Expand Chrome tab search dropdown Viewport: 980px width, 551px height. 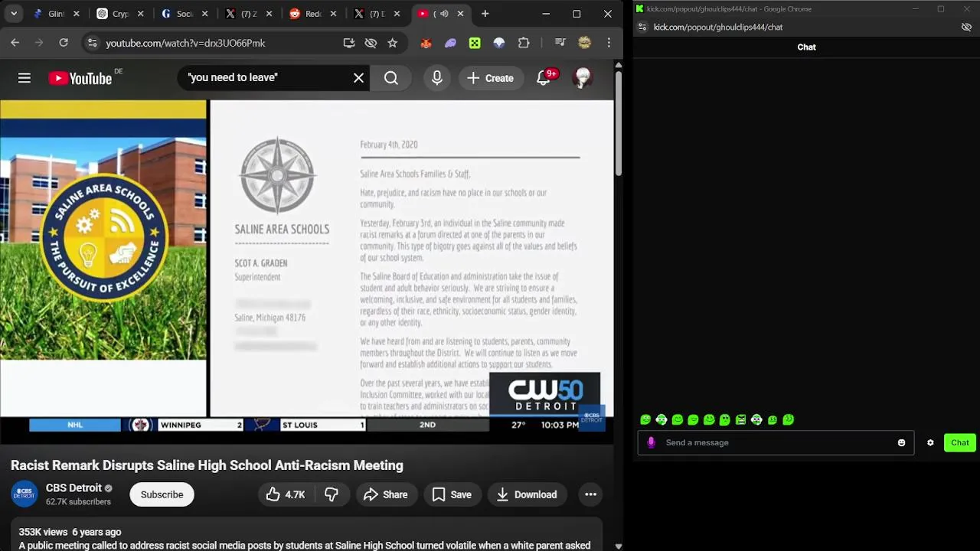pos(14,14)
